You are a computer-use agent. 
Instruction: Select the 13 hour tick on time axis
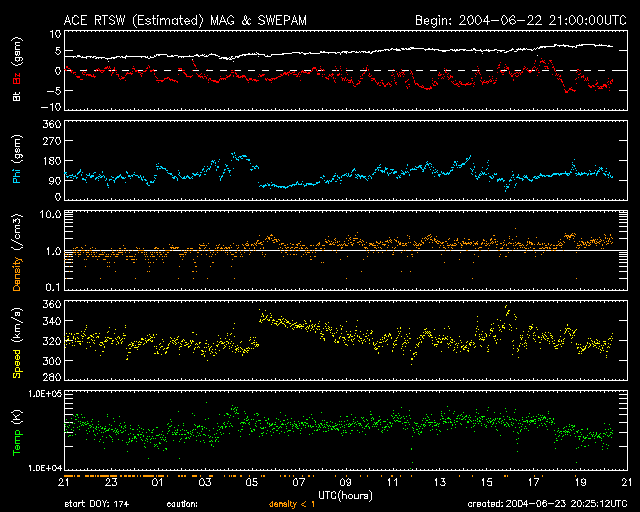pyautogui.click(x=438, y=483)
